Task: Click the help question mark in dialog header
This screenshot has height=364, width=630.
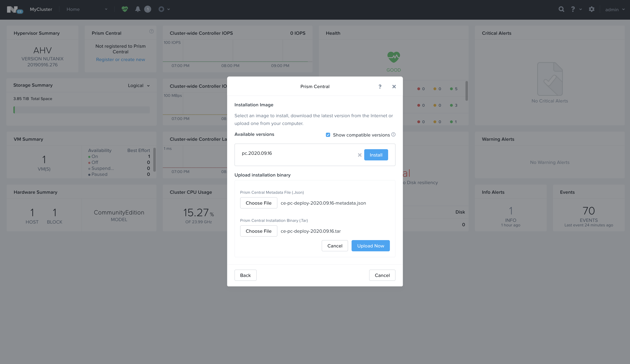Action: [380, 86]
